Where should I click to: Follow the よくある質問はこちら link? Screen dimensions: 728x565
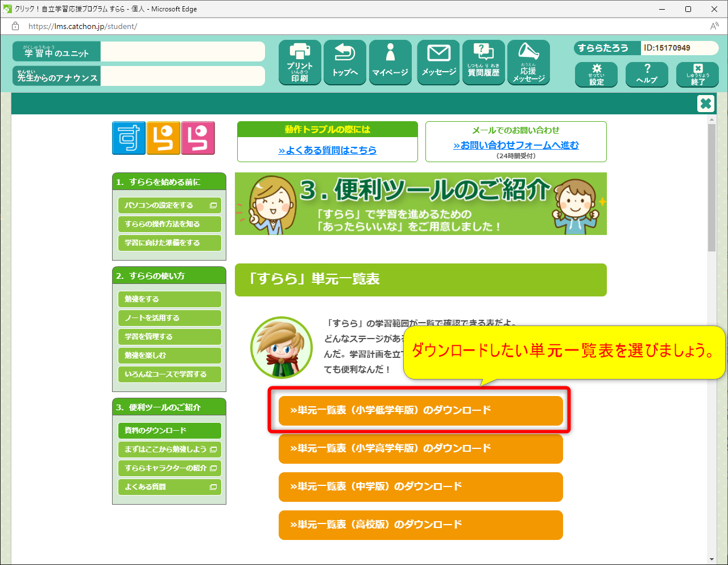[x=328, y=150]
